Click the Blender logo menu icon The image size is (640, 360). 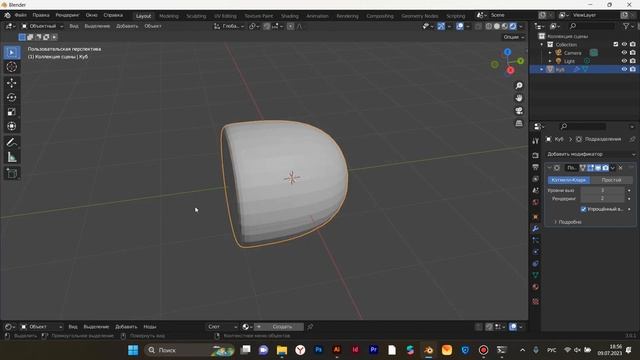tap(7, 15)
